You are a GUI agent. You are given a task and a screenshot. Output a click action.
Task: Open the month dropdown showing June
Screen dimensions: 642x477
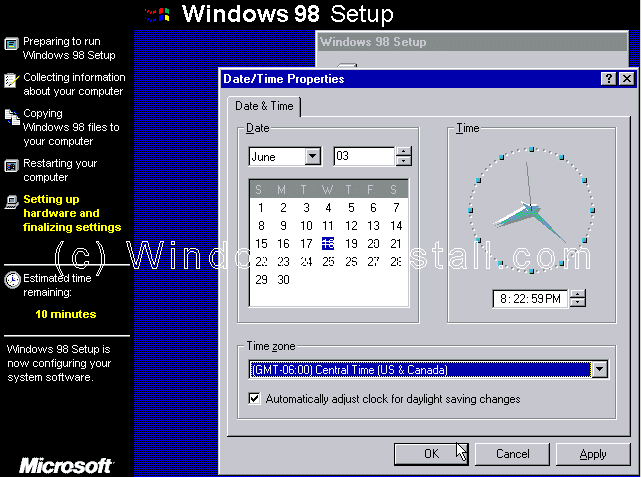point(312,157)
